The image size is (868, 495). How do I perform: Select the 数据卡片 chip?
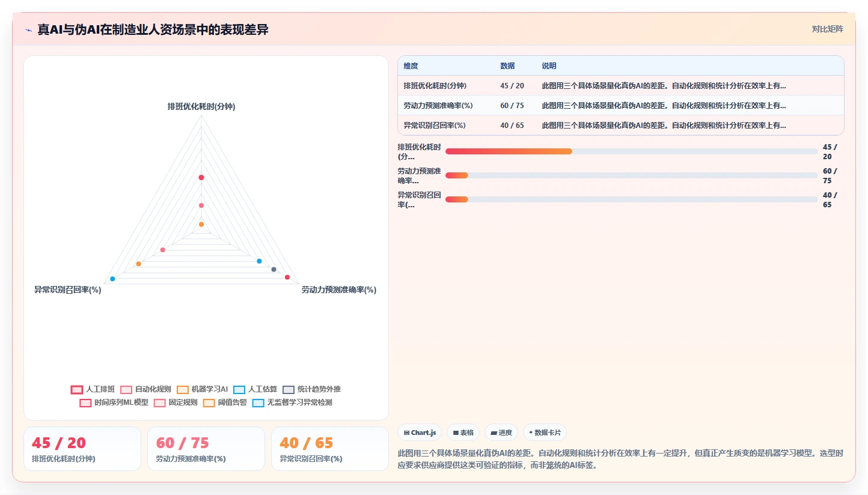click(x=545, y=433)
